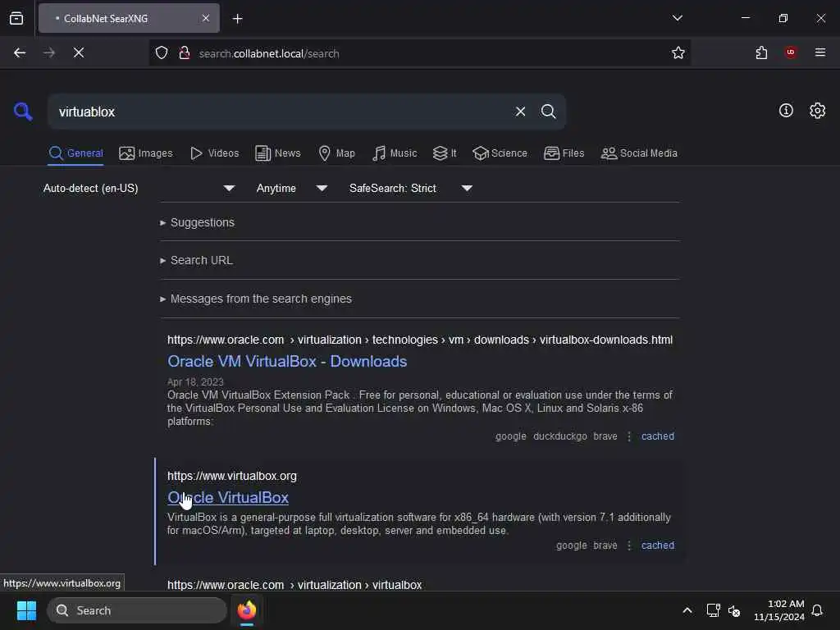The height and width of the screenshot is (630, 840).
Task: Open more options dots for Oracle Downloads result
Action: (629, 436)
